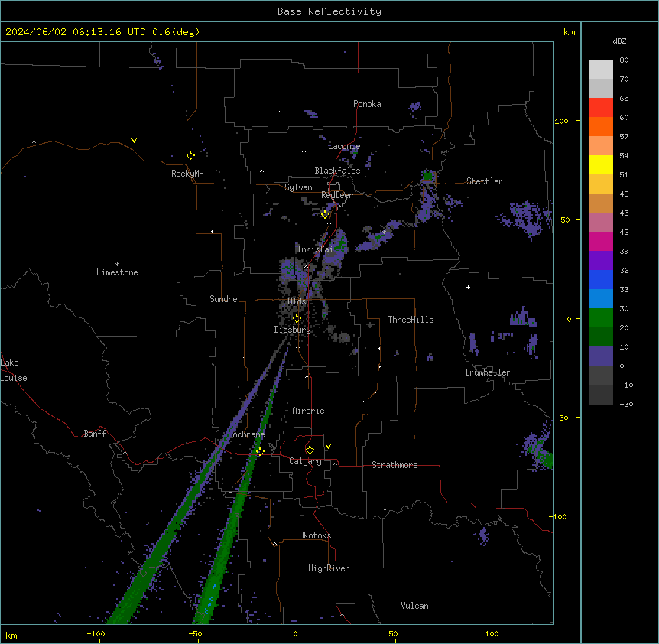The image size is (659, 644).
Task: Click the HighRiver label
Action: point(329,568)
